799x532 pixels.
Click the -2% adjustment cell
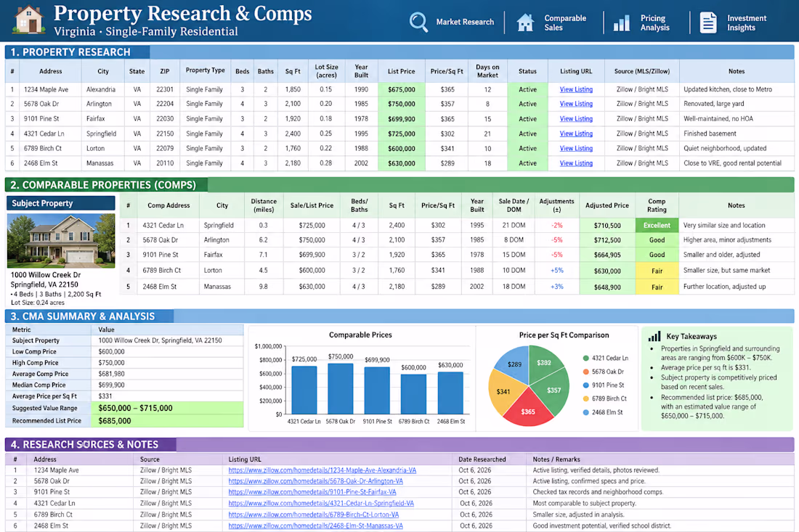[556, 225]
